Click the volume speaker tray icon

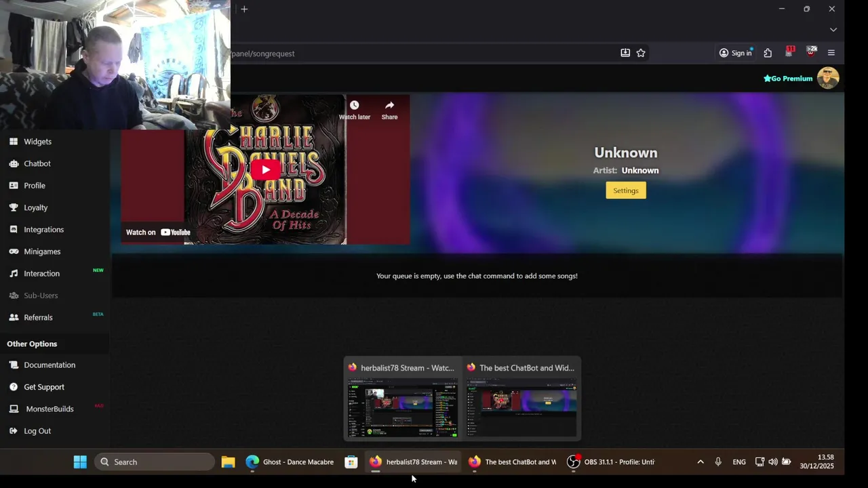773,462
